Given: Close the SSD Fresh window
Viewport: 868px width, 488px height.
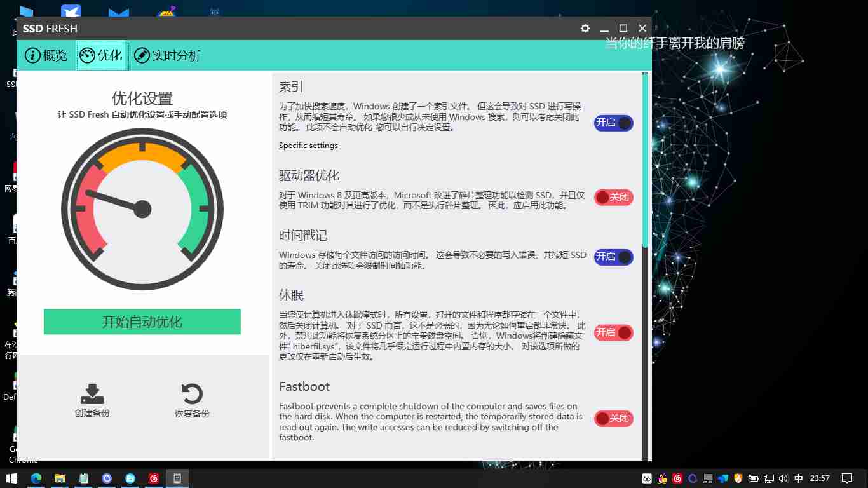Looking at the screenshot, I should pyautogui.click(x=642, y=29).
